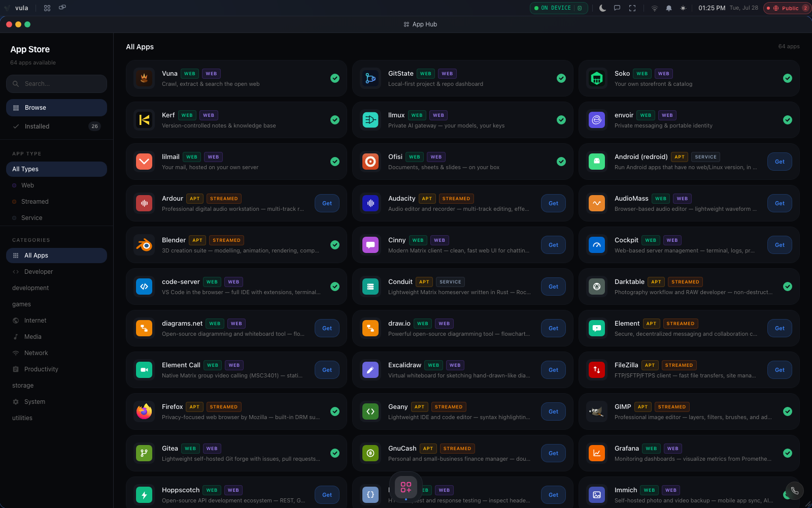Click the lilmail envelope icon
The image size is (812, 508).
point(144,162)
